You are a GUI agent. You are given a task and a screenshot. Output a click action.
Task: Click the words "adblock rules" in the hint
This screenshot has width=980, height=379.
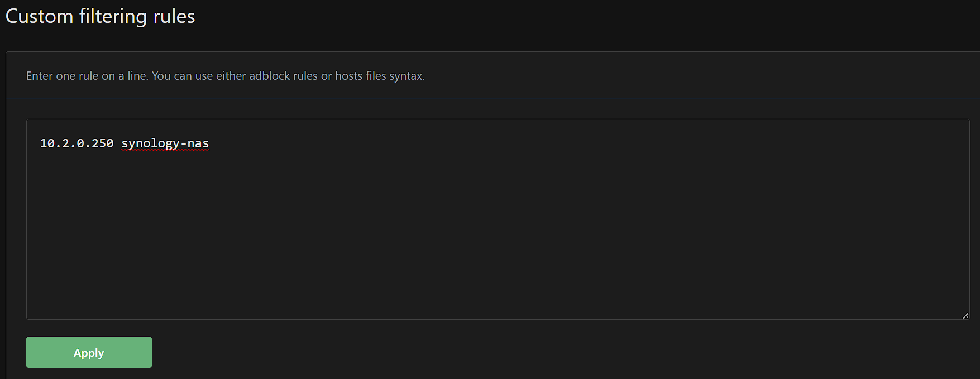point(283,76)
